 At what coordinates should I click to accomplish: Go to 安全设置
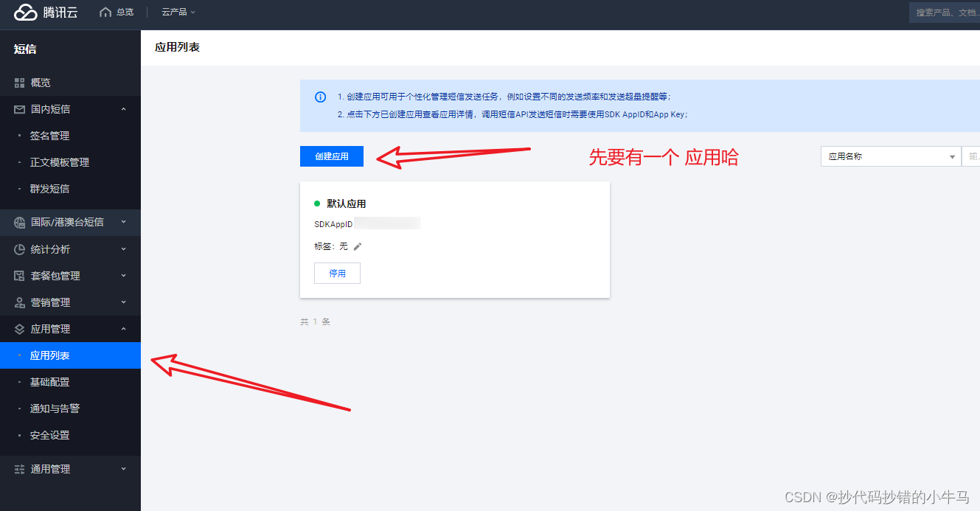tap(49, 435)
